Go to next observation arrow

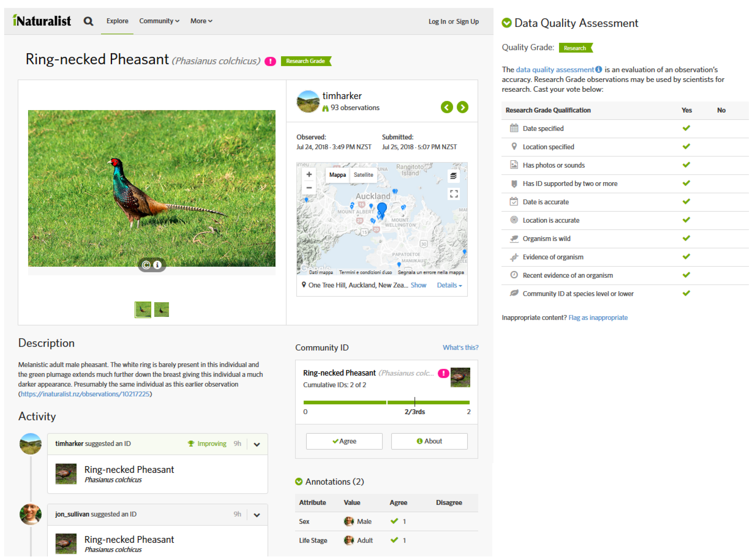462,107
